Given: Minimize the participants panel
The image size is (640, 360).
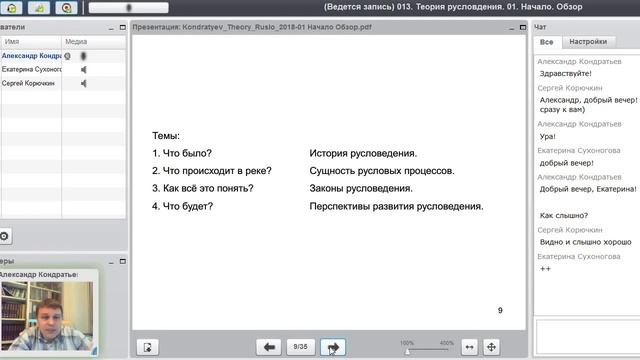Looking at the screenshot, I should point(111,28).
